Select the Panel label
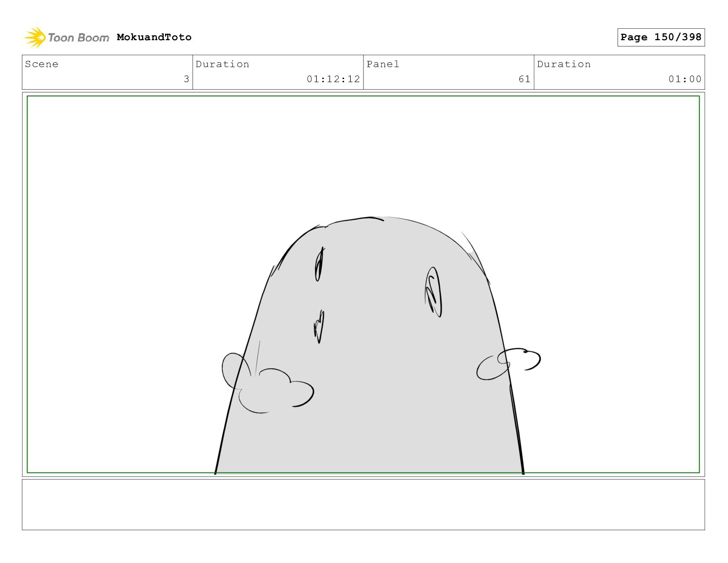This screenshot has height=563, width=728. coord(383,64)
